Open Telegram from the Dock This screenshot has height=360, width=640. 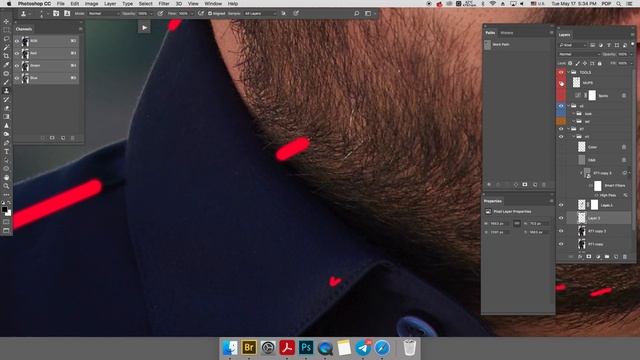click(363, 348)
